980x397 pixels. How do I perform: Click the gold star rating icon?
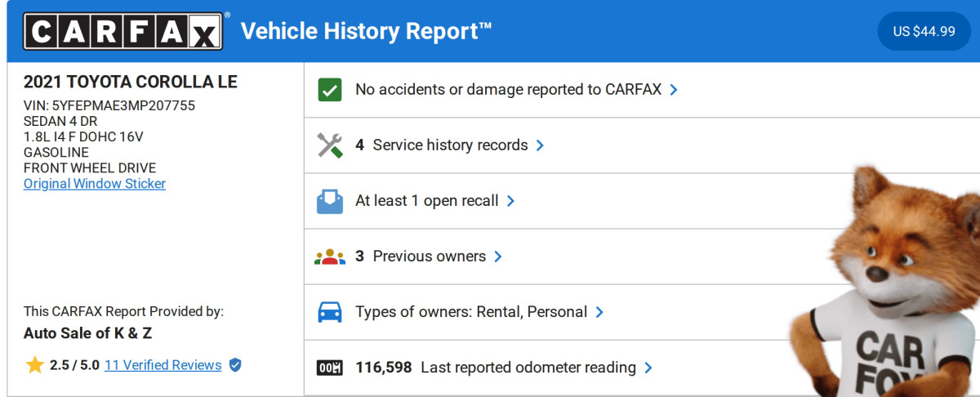click(34, 365)
